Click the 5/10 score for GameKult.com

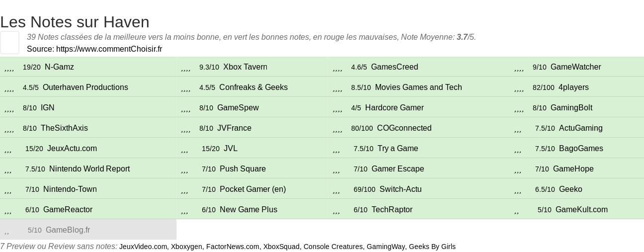(x=545, y=210)
